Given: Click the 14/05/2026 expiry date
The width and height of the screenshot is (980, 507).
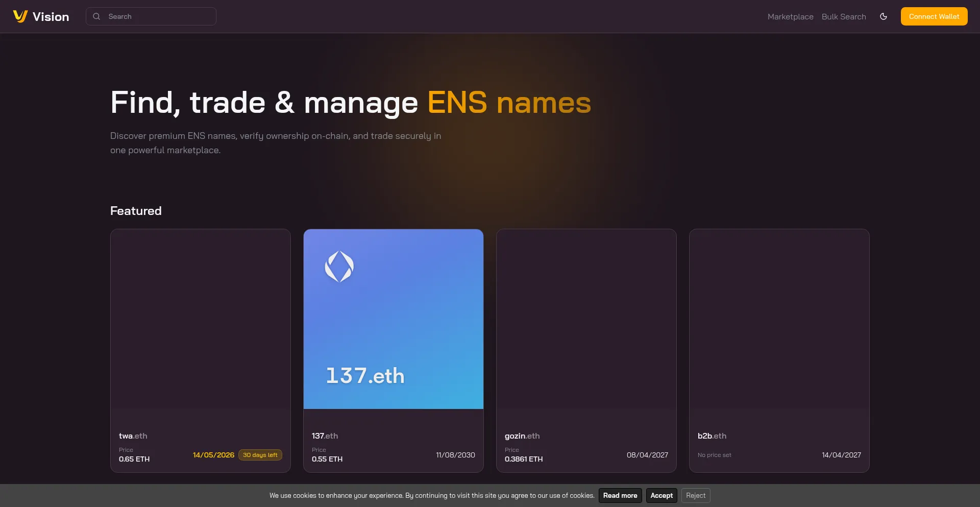Looking at the screenshot, I should [x=213, y=455].
